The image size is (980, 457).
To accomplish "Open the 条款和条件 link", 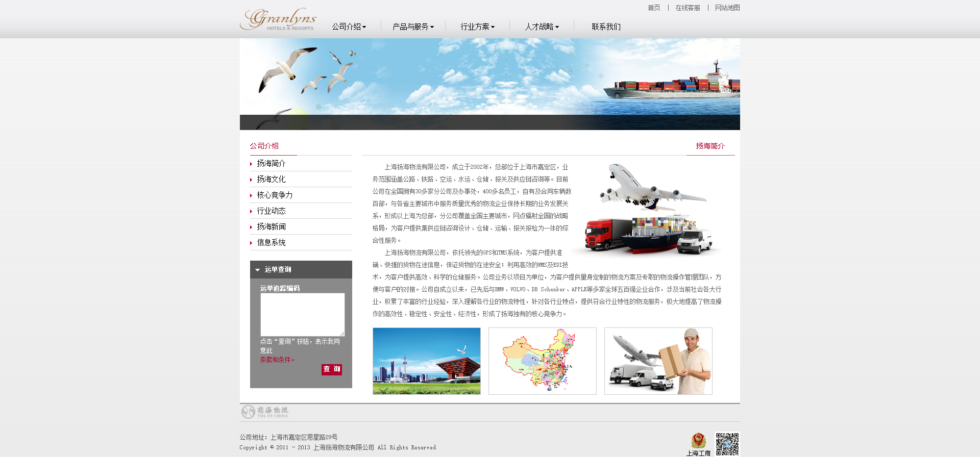I will (x=277, y=360).
